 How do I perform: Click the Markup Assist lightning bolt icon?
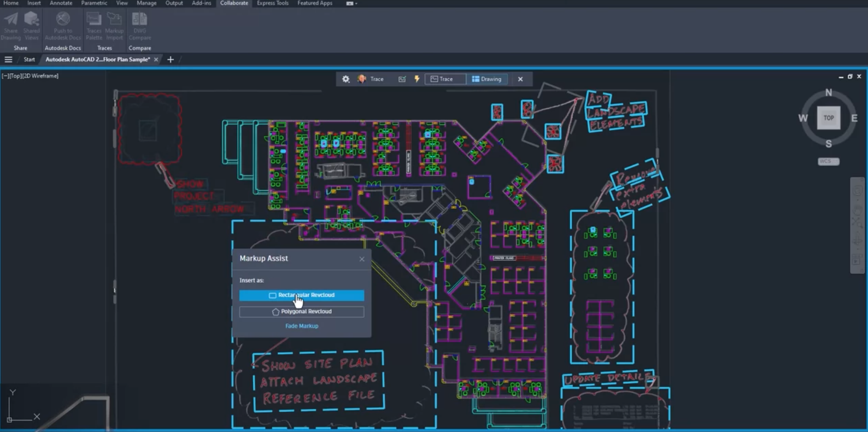(x=417, y=79)
